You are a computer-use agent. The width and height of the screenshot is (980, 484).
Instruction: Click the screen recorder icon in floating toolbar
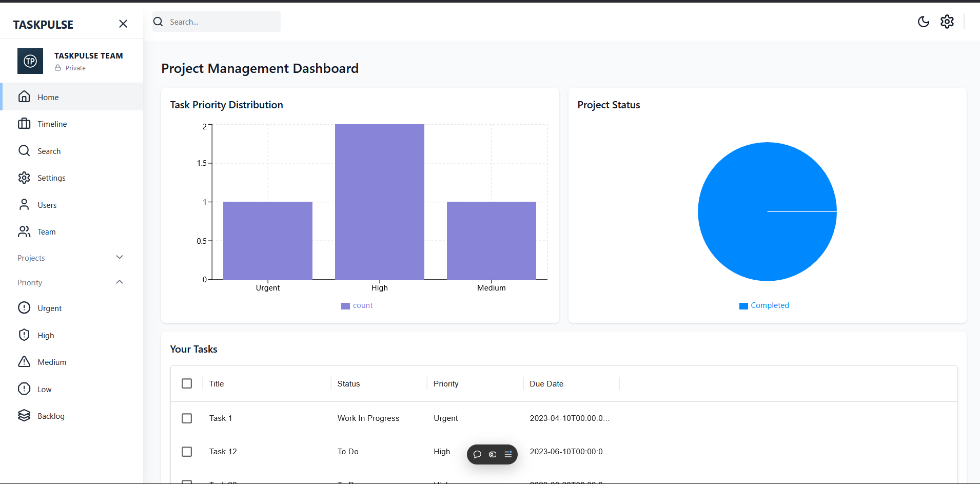point(492,454)
